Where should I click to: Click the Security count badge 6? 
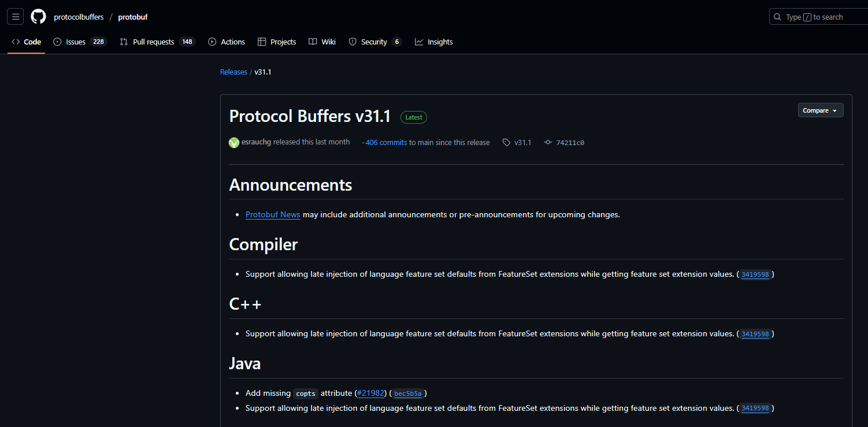click(x=396, y=42)
